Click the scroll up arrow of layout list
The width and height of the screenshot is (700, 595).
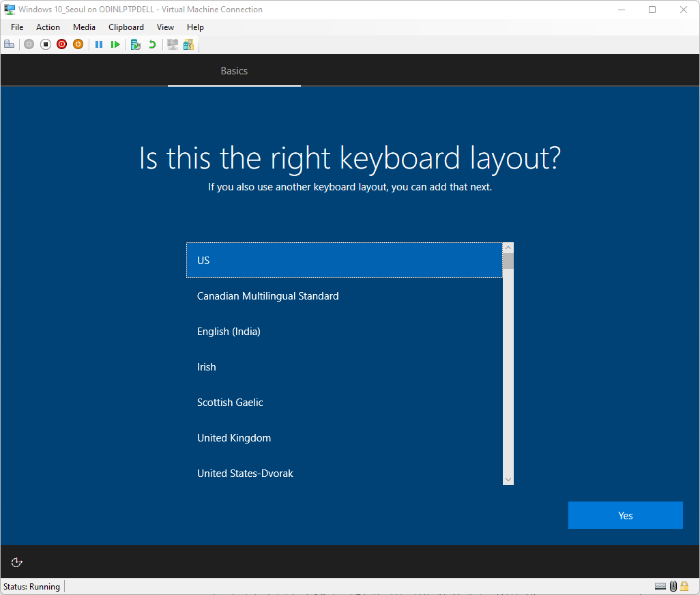pyautogui.click(x=508, y=248)
